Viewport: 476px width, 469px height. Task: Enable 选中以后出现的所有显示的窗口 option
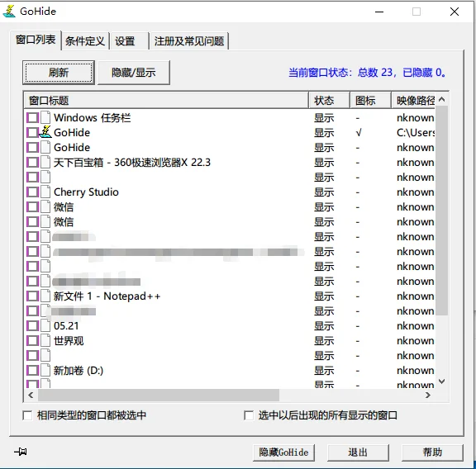coord(249,415)
